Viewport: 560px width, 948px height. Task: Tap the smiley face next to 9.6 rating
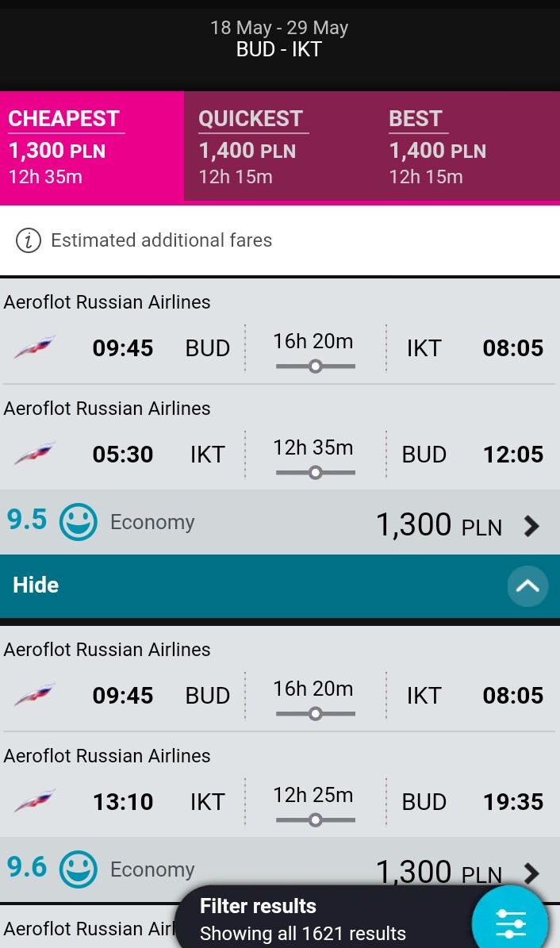(x=78, y=869)
